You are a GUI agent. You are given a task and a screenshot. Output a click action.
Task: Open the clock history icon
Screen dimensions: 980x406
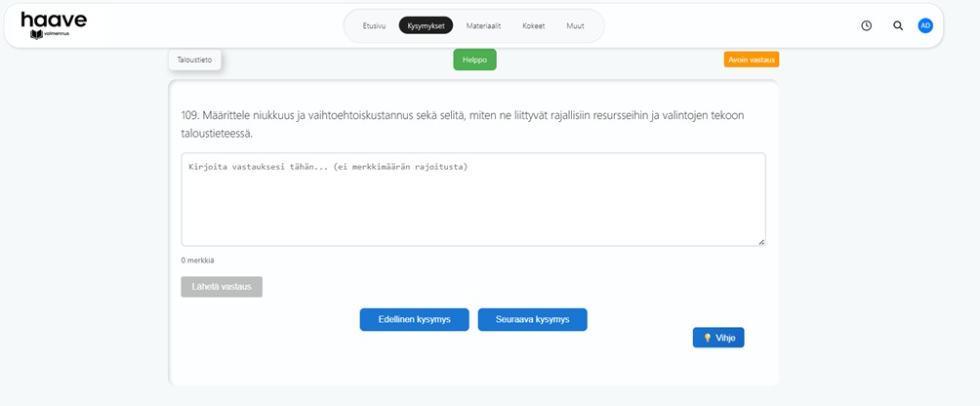click(x=866, y=25)
